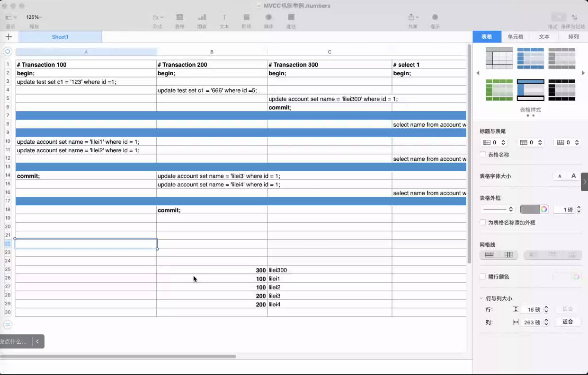Open the 单元格 inspector tab
The height and width of the screenshot is (375, 588).
(516, 36)
